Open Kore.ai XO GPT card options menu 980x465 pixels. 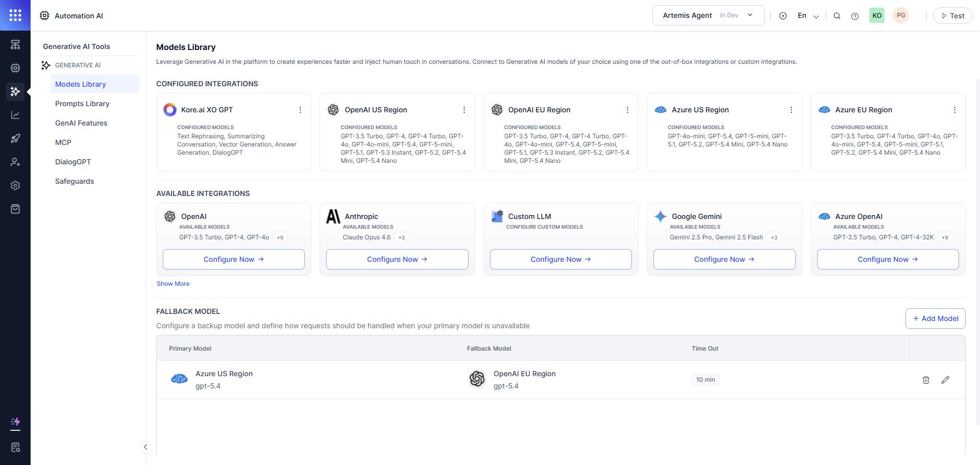click(x=300, y=110)
